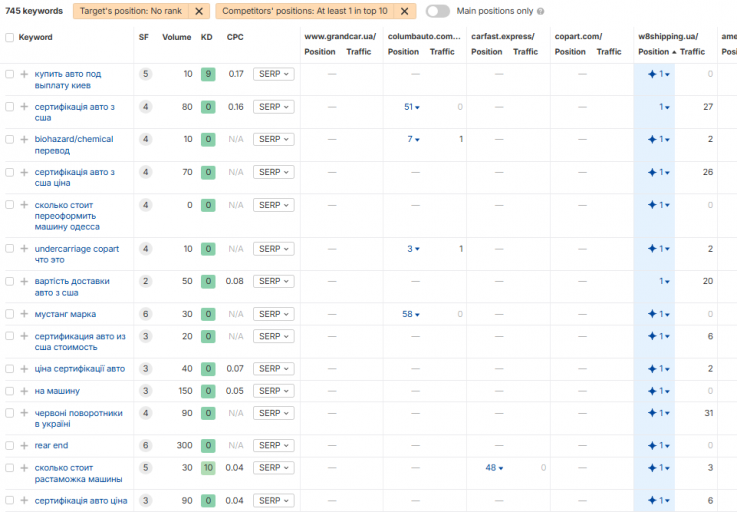Select checkbox for 'rear end' row
This screenshot has width=737, height=512.
pos(9,445)
